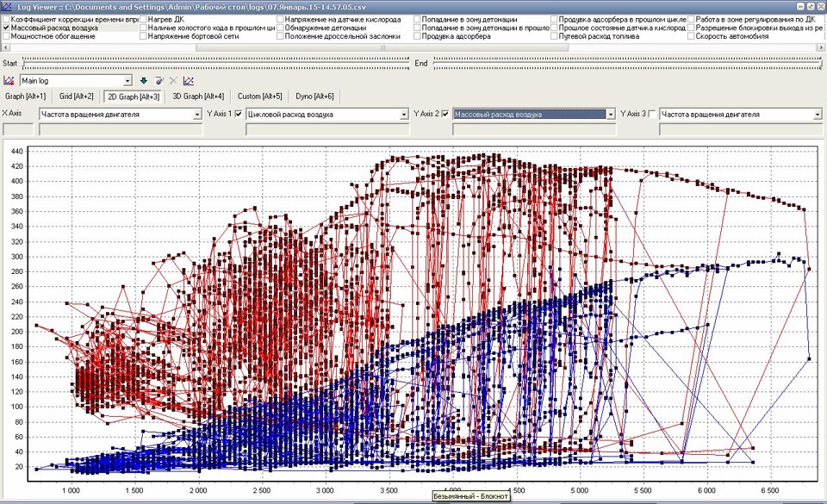The height and width of the screenshot is (504, 827).
Task: Enable 'Обнаружение детонации' checkbox
Action: [280, 28]
